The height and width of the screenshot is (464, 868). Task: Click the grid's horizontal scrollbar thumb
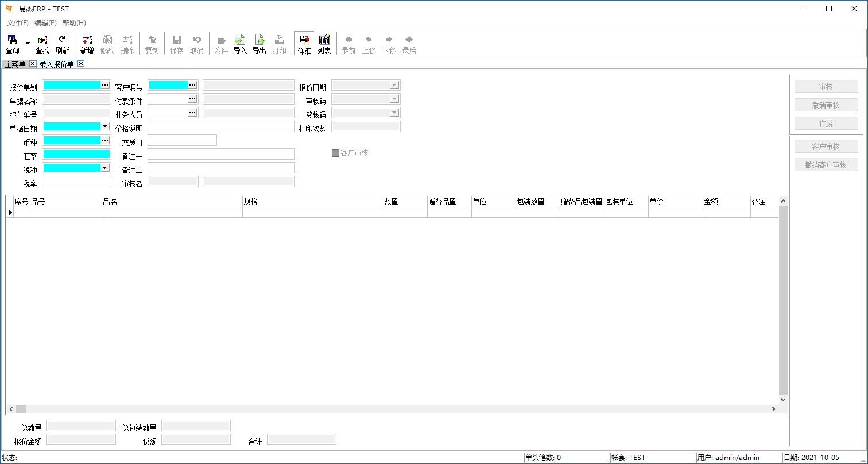(21, 409)
